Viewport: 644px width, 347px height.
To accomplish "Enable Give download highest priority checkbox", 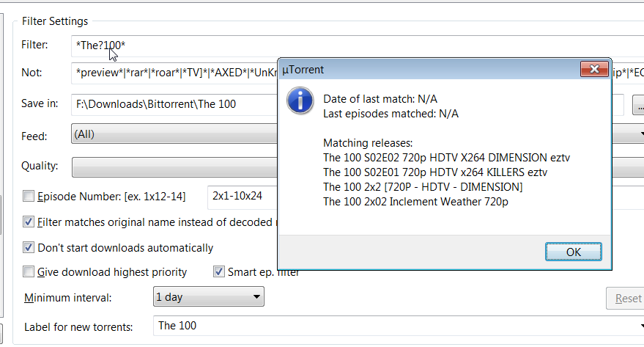I will coord(29,271).
